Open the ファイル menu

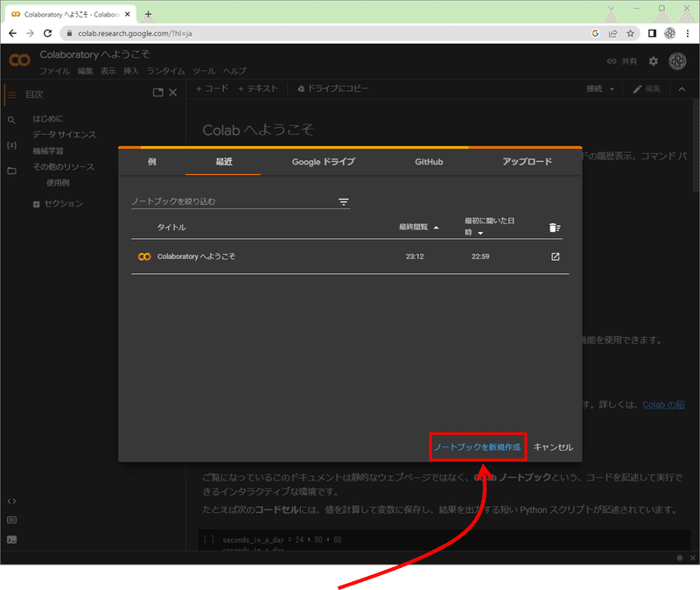[x=54, y=71]
